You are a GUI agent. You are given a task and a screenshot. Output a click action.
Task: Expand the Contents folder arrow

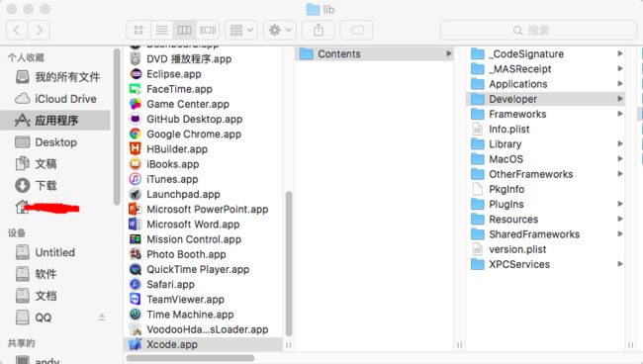449,53
